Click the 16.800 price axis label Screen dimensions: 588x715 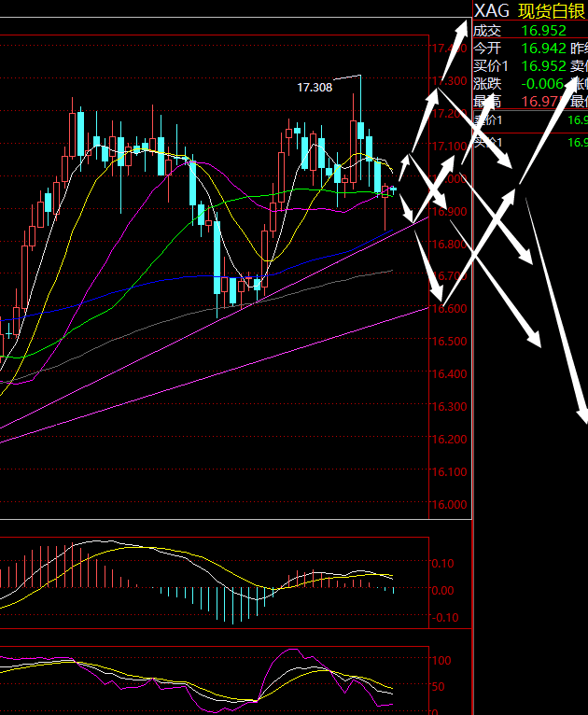tap(449, 244)
